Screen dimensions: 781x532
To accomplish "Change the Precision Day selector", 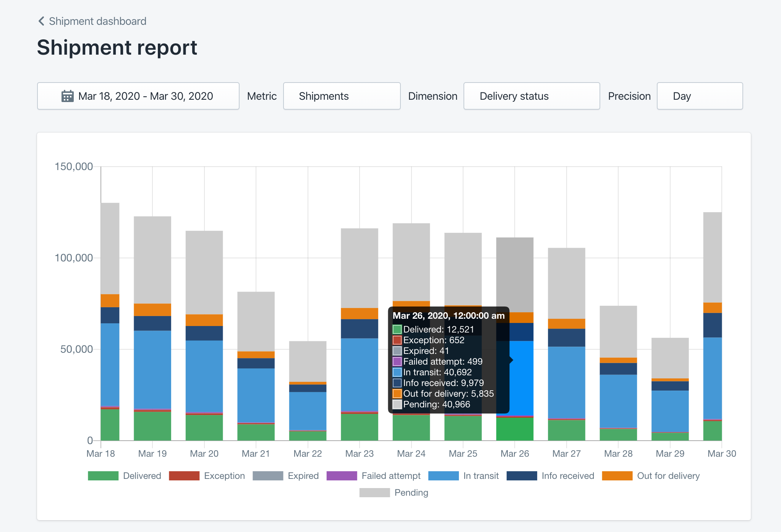I will pyautogui.click(x=699, y=96).
